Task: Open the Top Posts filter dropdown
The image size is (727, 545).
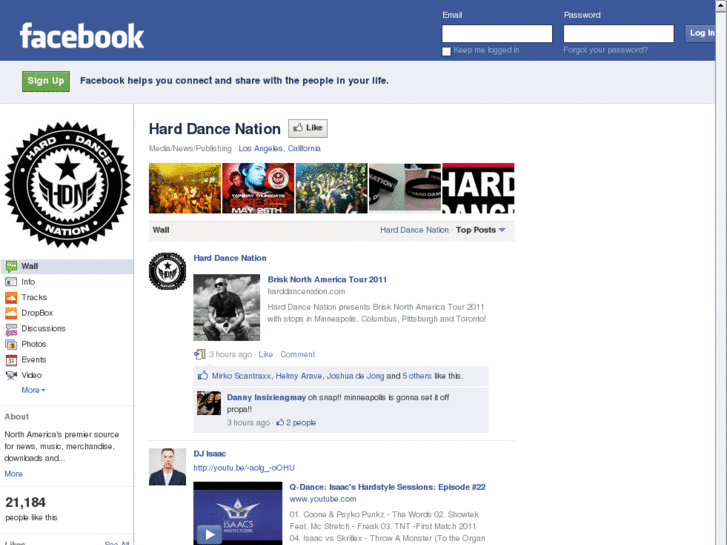Action: click(x=480, y=230)
